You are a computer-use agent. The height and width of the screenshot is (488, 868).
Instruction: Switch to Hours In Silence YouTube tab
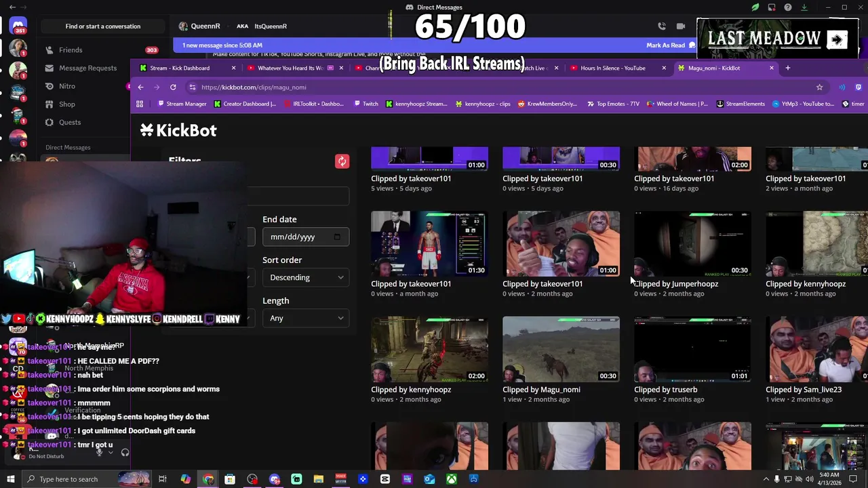[x=613, y=68]
